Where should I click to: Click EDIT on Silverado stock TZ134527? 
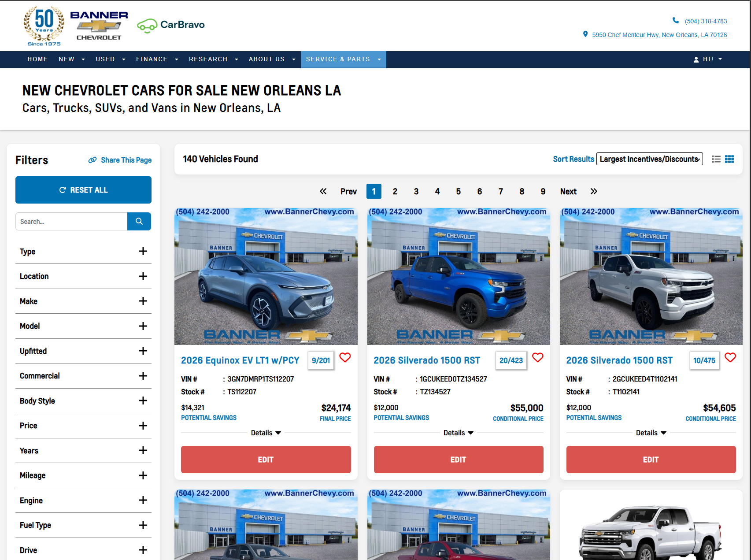(459, 460)
